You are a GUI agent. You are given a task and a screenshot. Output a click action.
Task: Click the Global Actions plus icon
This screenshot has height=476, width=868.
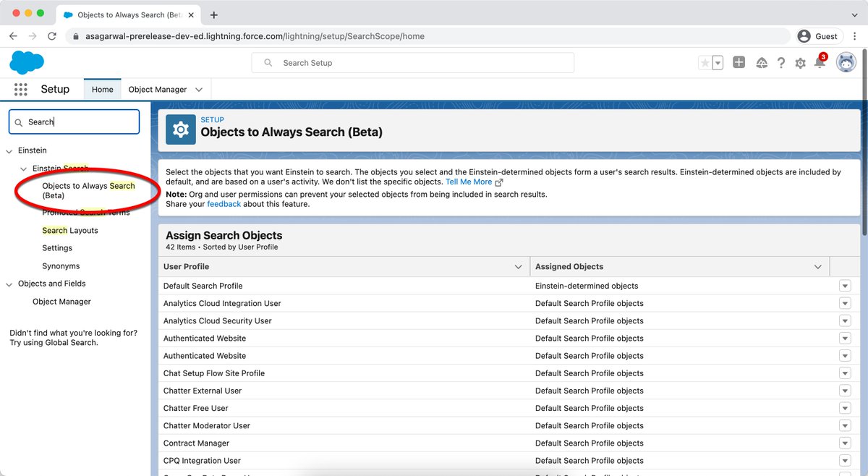pyautogui.click(x=739, y=63)
